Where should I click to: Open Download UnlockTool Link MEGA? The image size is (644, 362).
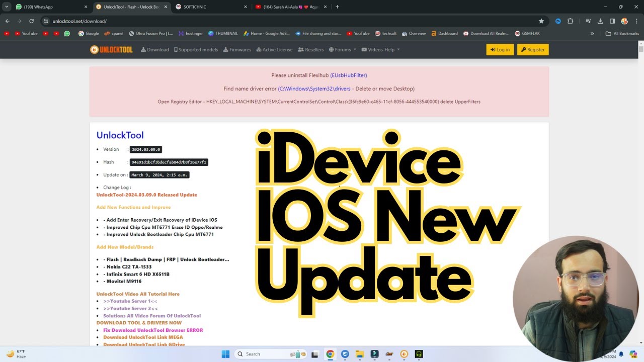point(143,337)
